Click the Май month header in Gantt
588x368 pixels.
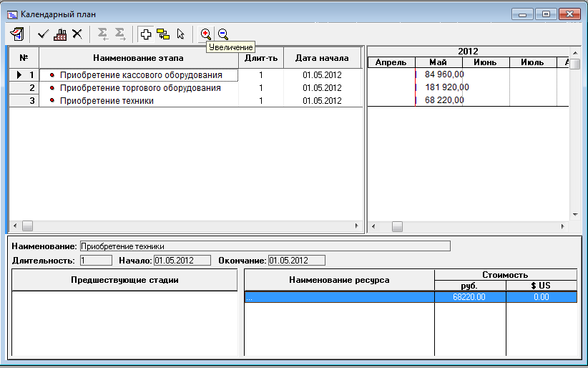[438, 62]
